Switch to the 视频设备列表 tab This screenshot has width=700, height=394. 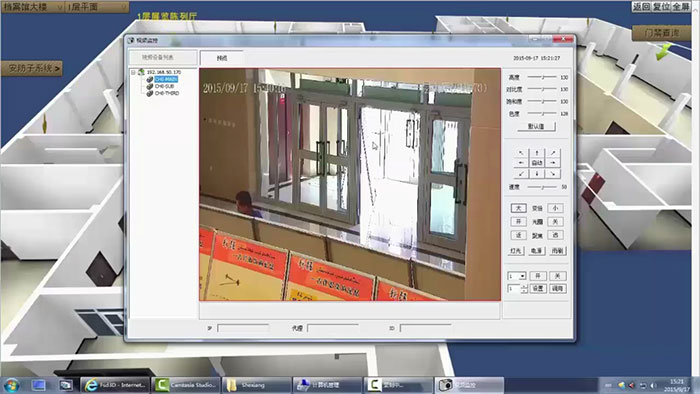(162, 58)
